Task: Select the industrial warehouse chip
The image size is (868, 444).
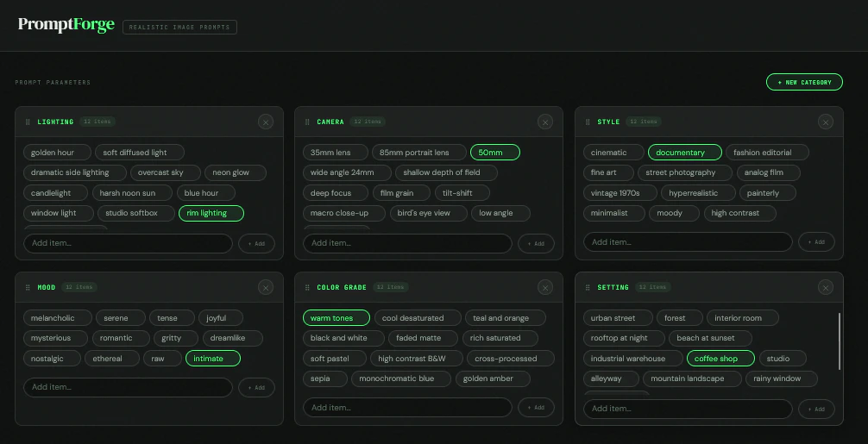Action: point(632,359)
